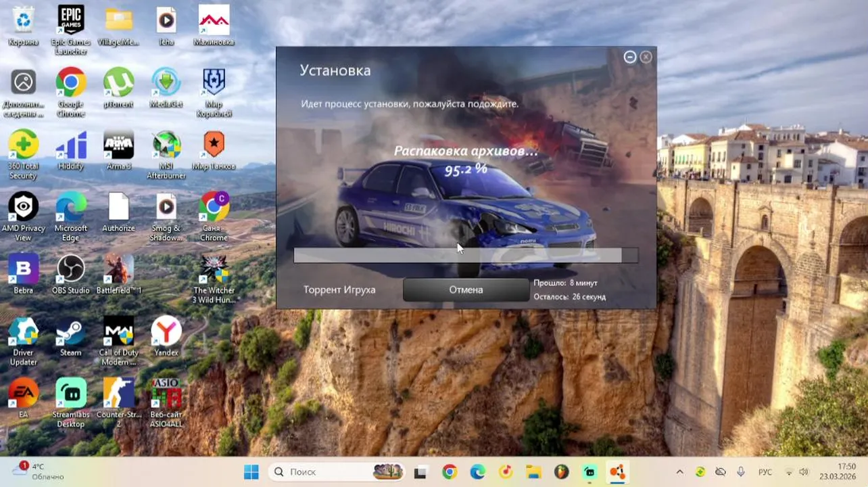Open the Веб-сайт ASIO4ALL shortcut

tap(166, 403)
